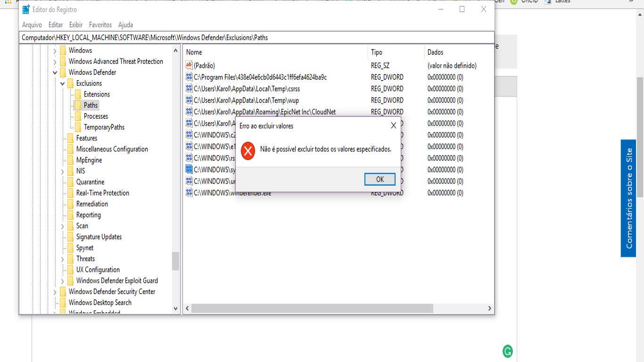The image size is (644, 362).
Task: Click DWORD icon for EpicNet Inc\CloudNet entry
Action: pos(189,112)
